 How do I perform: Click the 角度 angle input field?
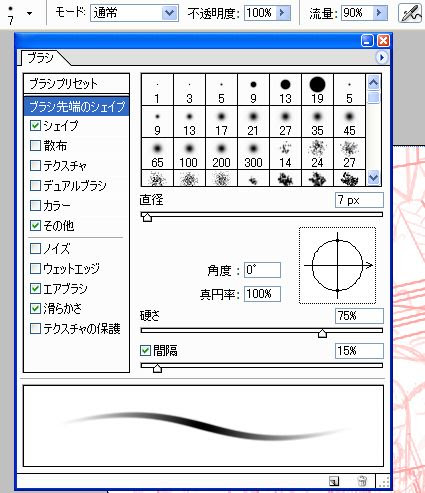[x=262, y=270]
